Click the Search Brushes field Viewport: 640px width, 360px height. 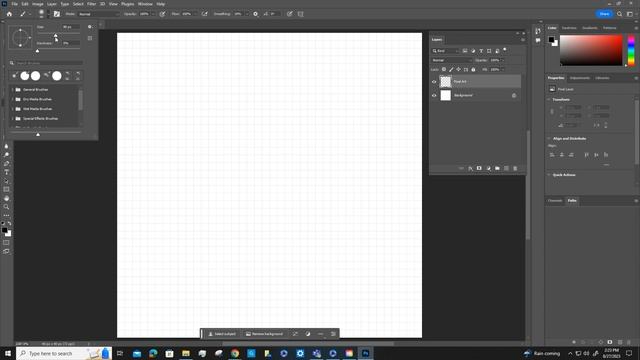point(49,63)
